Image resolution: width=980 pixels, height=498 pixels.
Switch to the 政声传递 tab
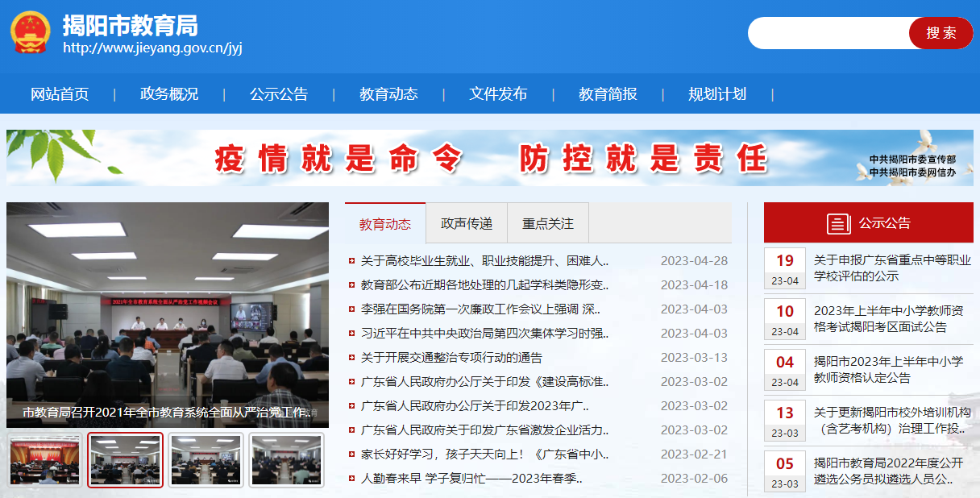pyautogui.click(x=467, y=223)
